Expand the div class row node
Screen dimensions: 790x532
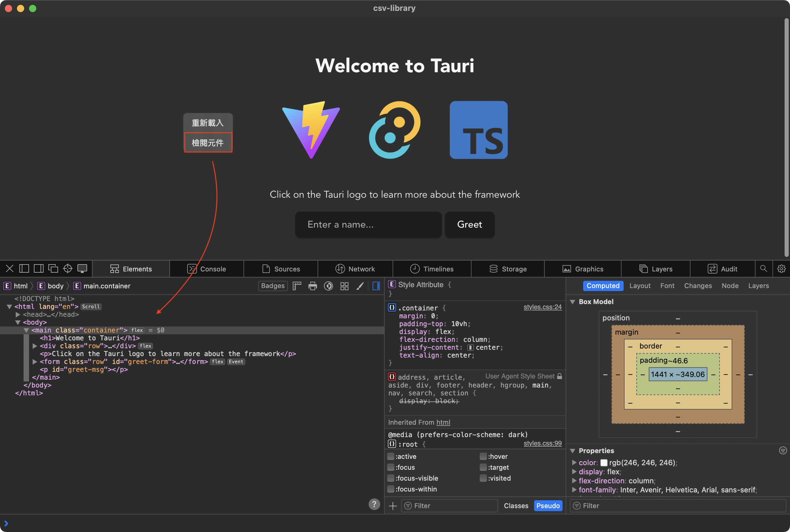34,346
